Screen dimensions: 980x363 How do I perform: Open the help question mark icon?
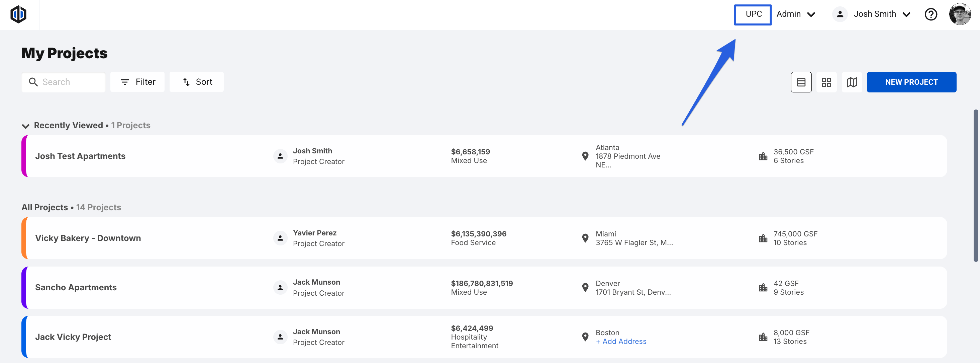(930, 14)
